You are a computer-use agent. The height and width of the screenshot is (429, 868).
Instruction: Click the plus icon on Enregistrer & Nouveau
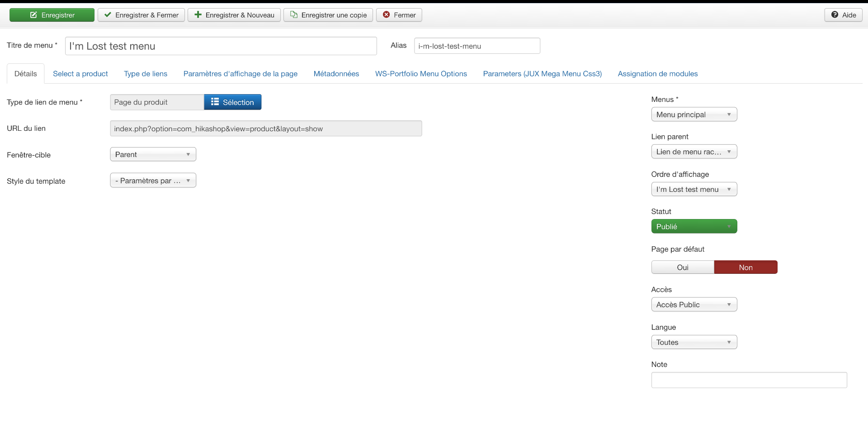[x=198, y=15]
